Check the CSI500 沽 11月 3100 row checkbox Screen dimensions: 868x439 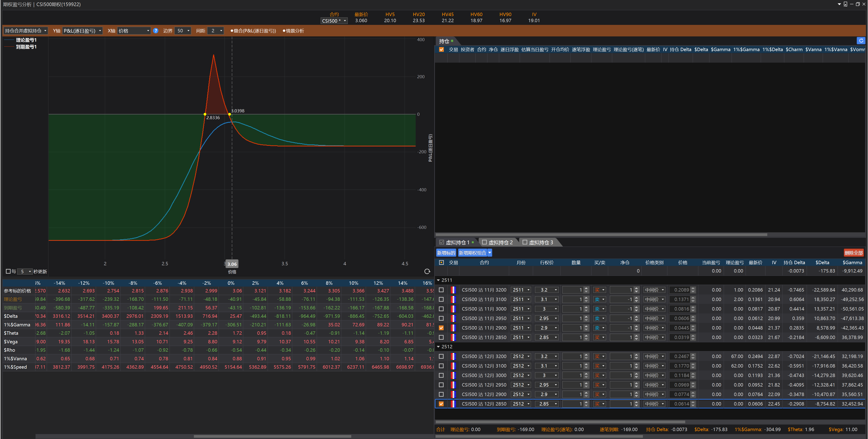[441, 299]
